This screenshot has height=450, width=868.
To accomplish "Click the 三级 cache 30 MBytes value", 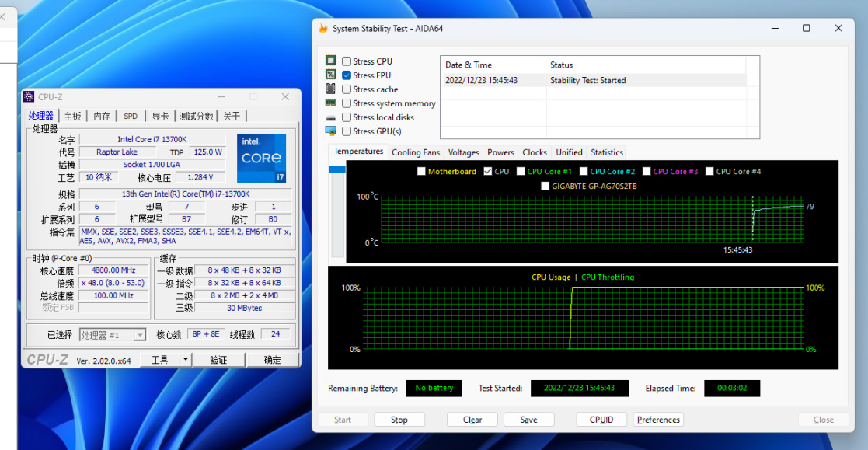I will click(244, 308).
